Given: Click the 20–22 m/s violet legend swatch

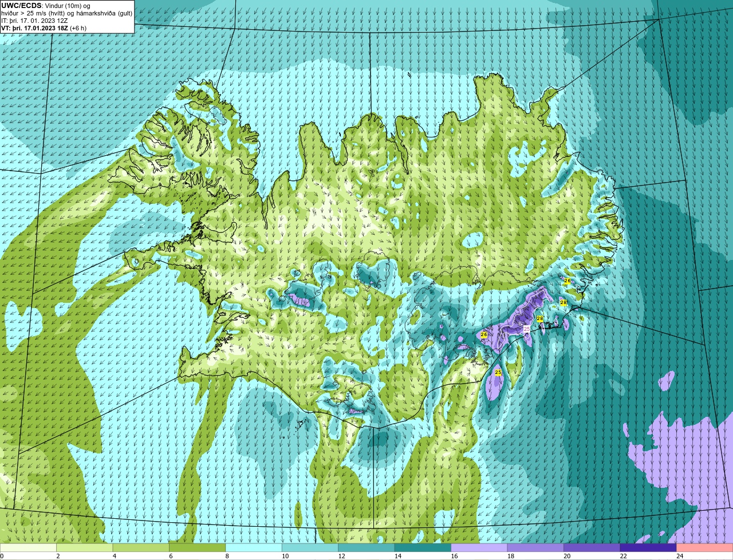Looking at the screenshot, I should [x=592, y=547].
